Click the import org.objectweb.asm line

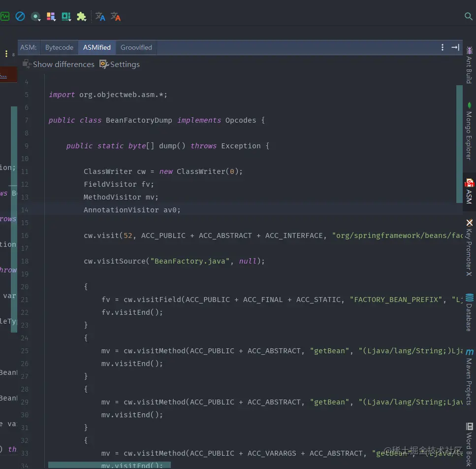[x=108, y=95]
